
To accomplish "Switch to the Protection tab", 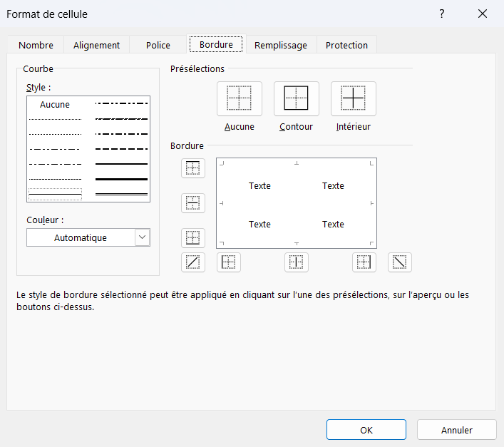I will pos(346,45).
